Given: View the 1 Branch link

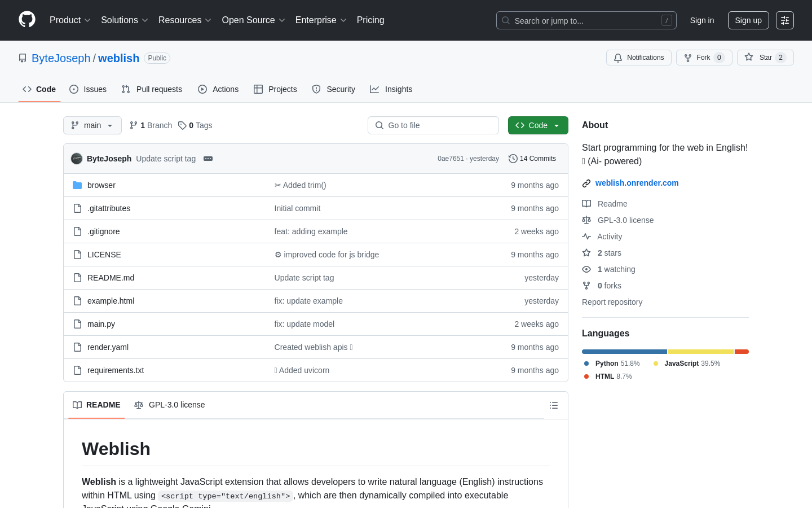Looking at the screenshot, I should coord(151,125).
